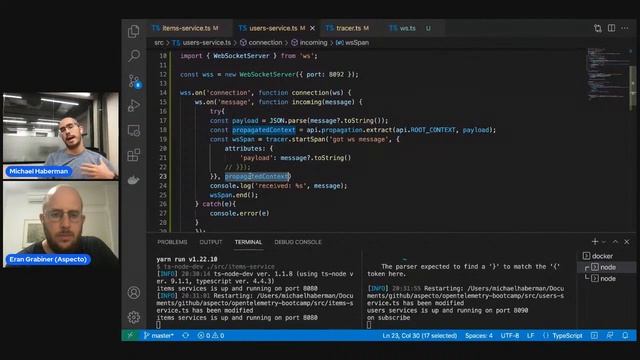640x360 pixels.
Task: Click Ln 23, Col 30 cursor position
Action: (x=420, y=336)
